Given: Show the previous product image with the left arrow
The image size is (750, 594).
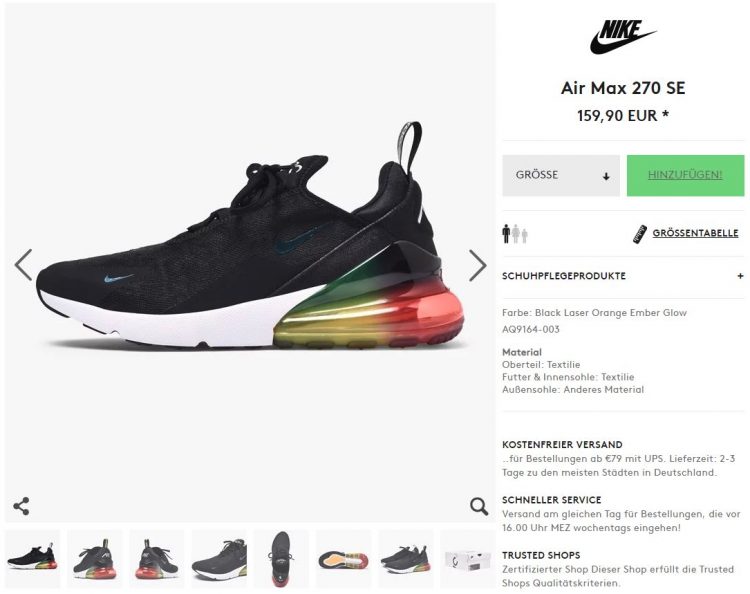Looking at the screenshot, I should [23, 264].
